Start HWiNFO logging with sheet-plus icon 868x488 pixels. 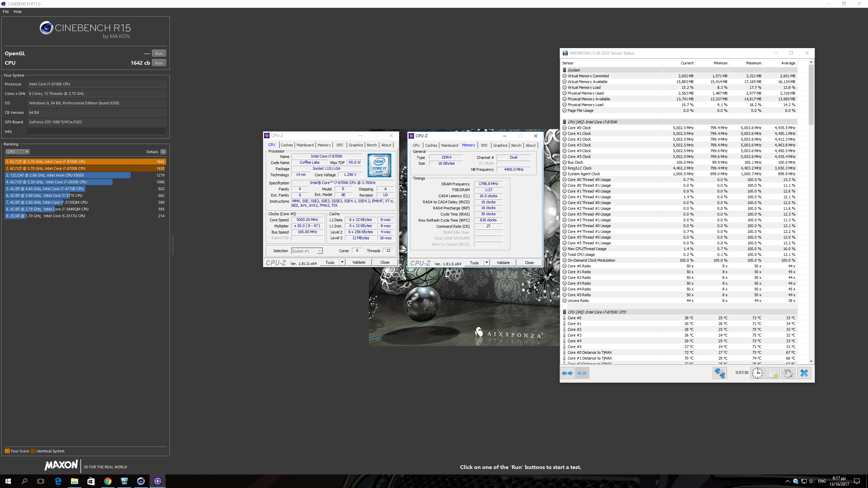pyautogui.click(x=773, y=373)
